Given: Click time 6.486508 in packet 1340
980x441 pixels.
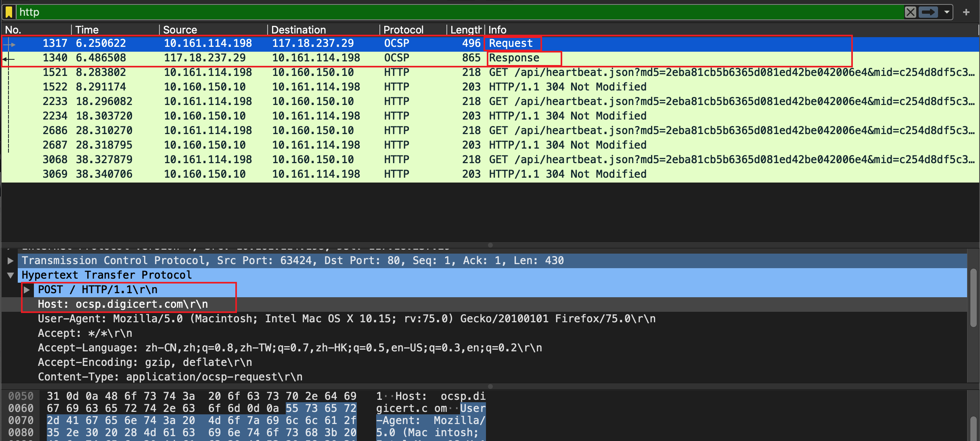Looking at the screenshot, I should point(101,58).
